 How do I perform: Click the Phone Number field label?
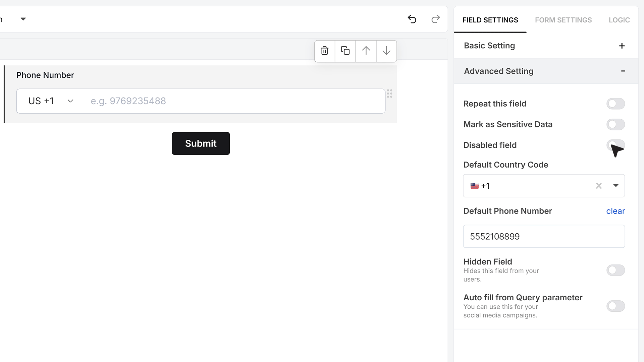(x=45, y=75)
